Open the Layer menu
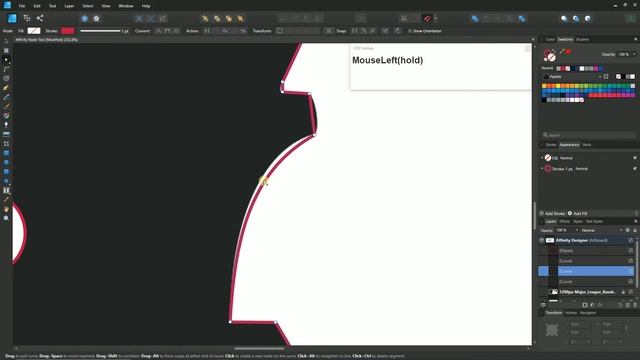 tap(69, 6)
